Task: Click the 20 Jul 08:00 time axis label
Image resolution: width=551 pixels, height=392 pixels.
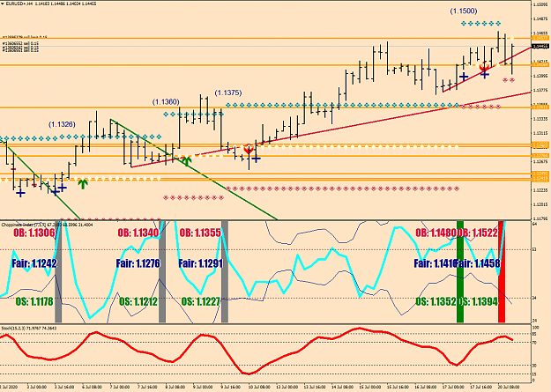Action: click(509, 387)
